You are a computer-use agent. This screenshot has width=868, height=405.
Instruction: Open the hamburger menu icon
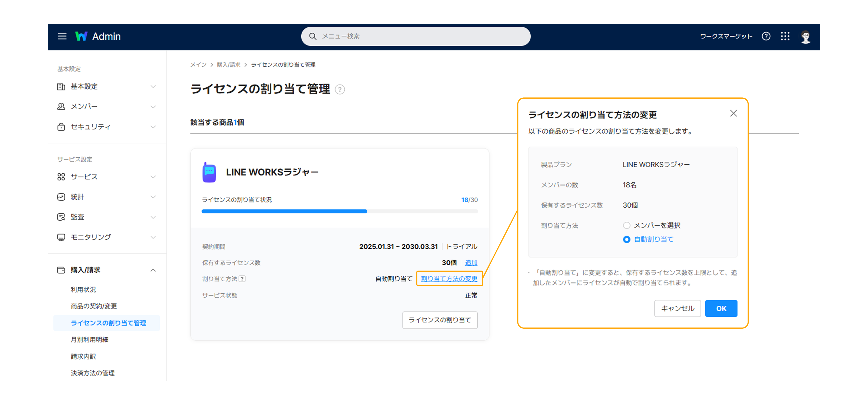pyautogui.click(x=62, y=36)
